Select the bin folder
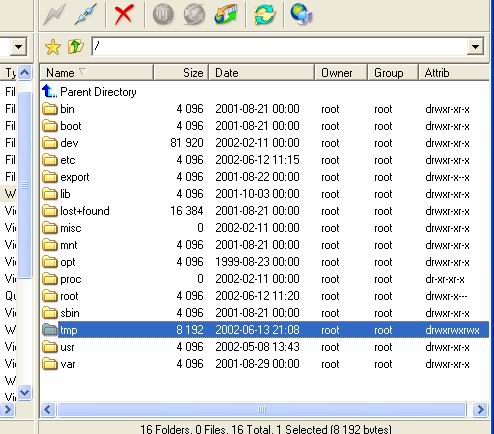The width and height of the screenshot is (494, 434). tap(265, 109)
